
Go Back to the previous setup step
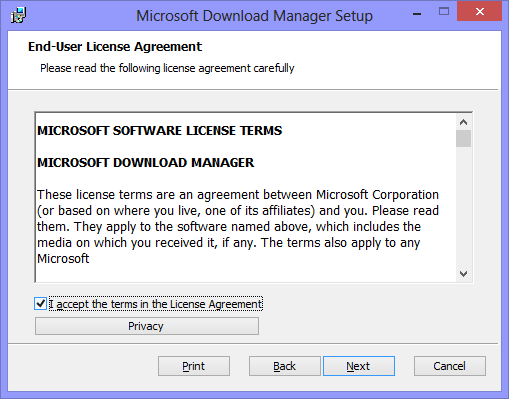point(285,366)
